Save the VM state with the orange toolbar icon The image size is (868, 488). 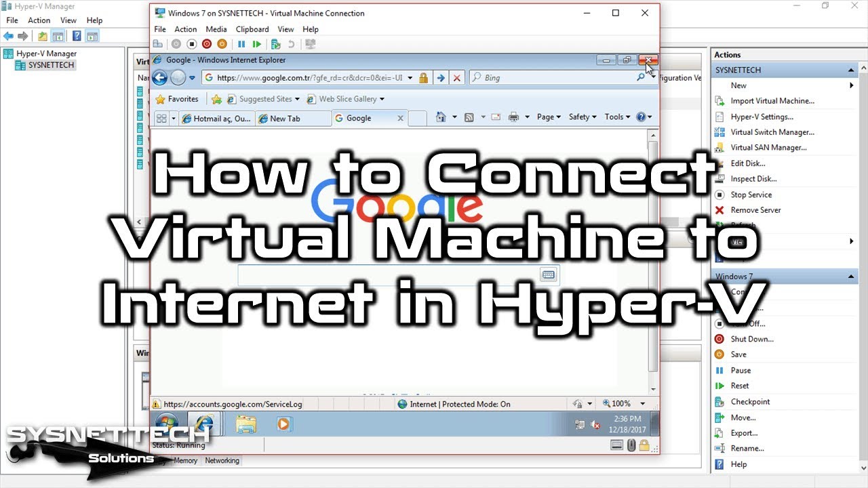point(221,44)
